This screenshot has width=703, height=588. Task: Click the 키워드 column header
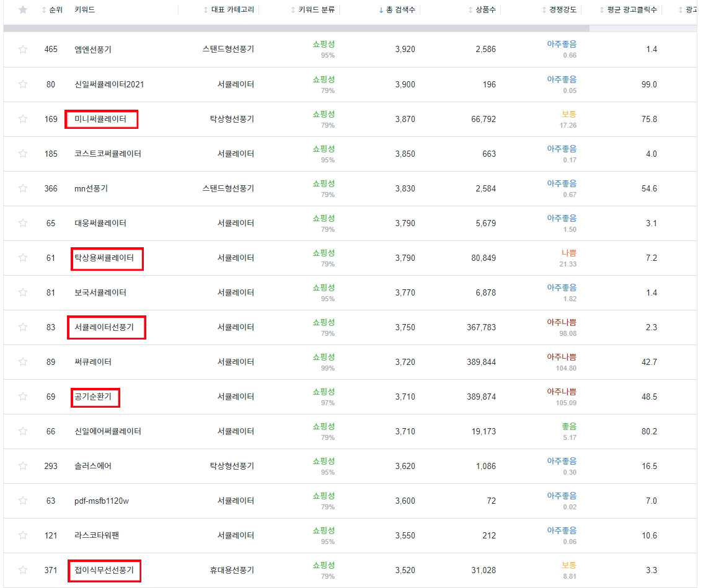[85, 10]
